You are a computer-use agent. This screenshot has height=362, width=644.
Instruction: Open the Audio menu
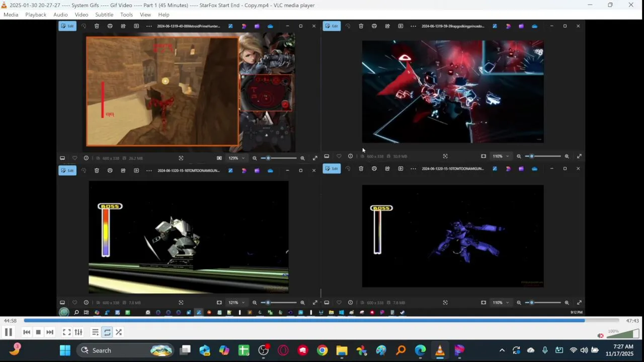coord(60,15)
